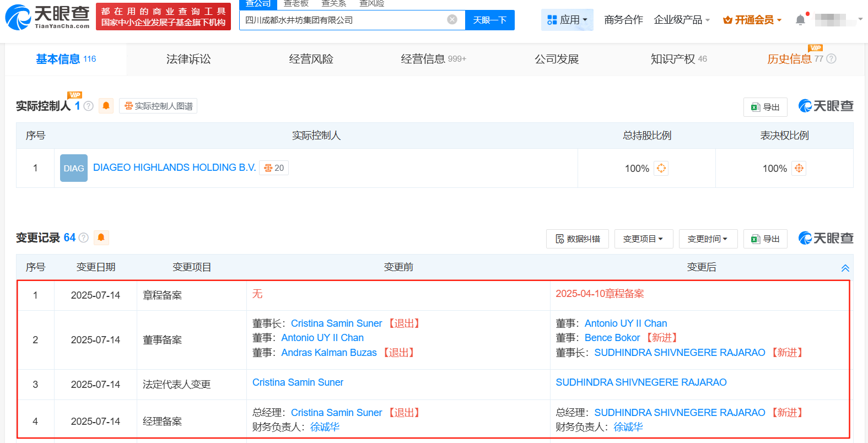Open 徐诚华 link in 变更后 column
Screen dimensions: 868x443
click(x=628, y=427)
